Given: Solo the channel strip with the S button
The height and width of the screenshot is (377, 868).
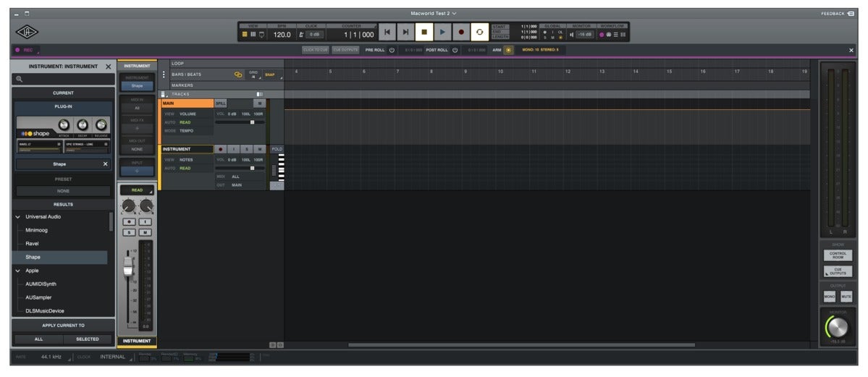Looking at the screenshot, I should 129,232.
